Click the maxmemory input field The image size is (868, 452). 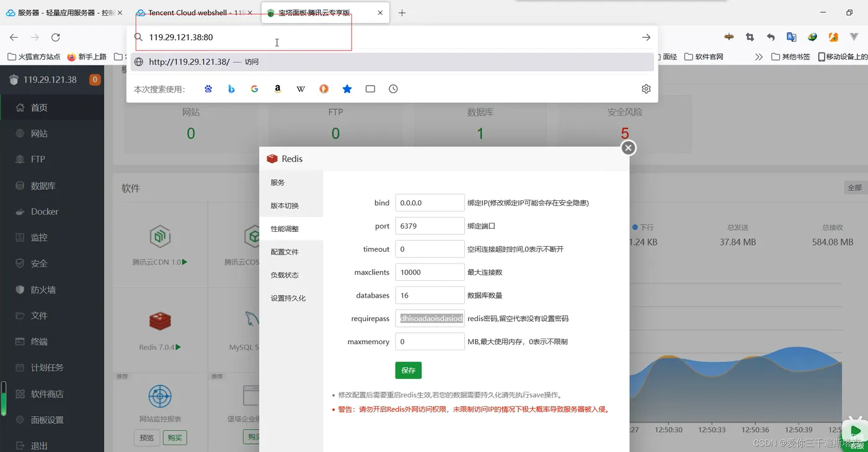[430, 342]
